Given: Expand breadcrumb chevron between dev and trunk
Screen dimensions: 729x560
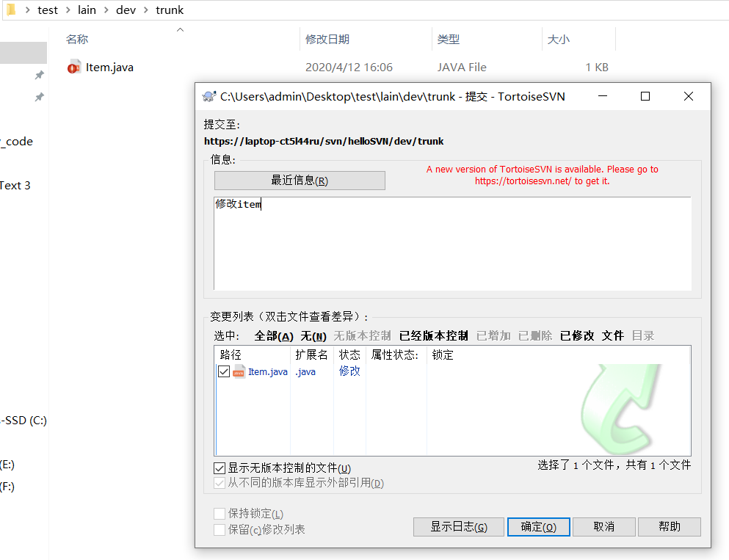Looking at the screenshot, I should (145, 10).
